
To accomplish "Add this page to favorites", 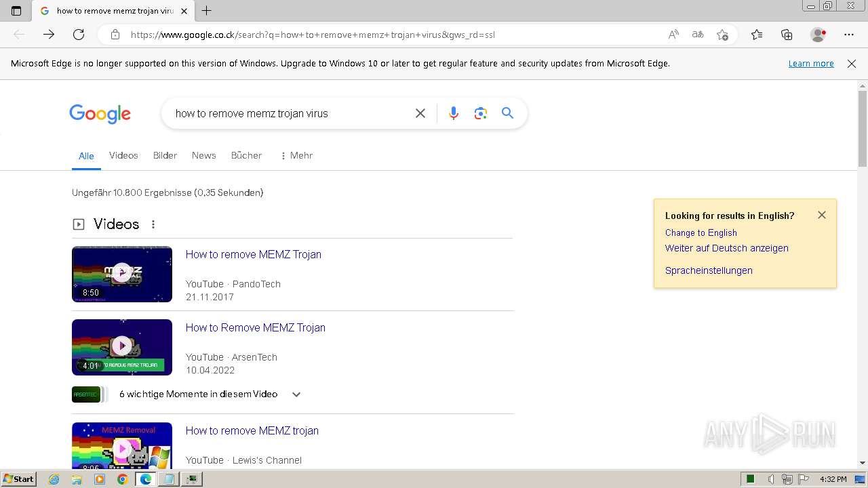I will pyautogui.click(x=722, y=35).
